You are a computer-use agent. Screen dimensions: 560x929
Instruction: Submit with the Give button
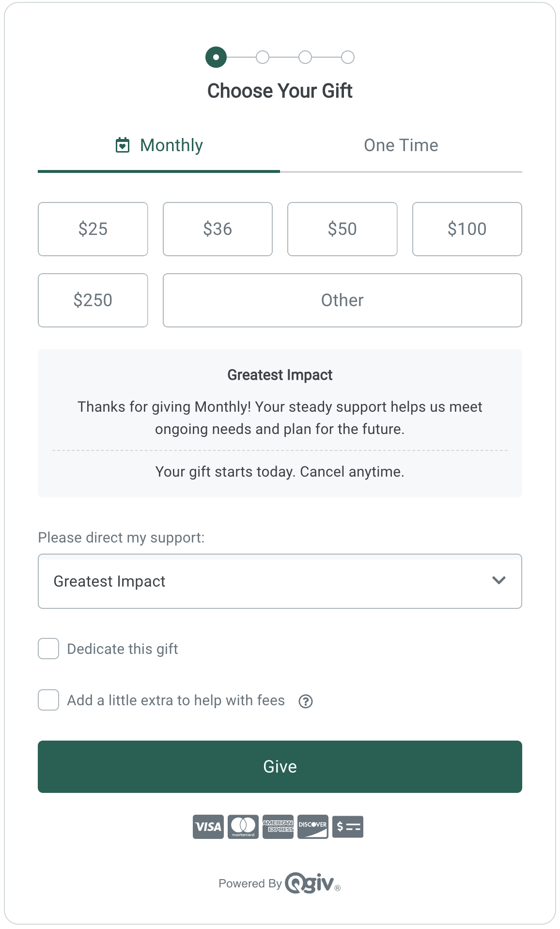pyautogui.click(x=280, y=767)
